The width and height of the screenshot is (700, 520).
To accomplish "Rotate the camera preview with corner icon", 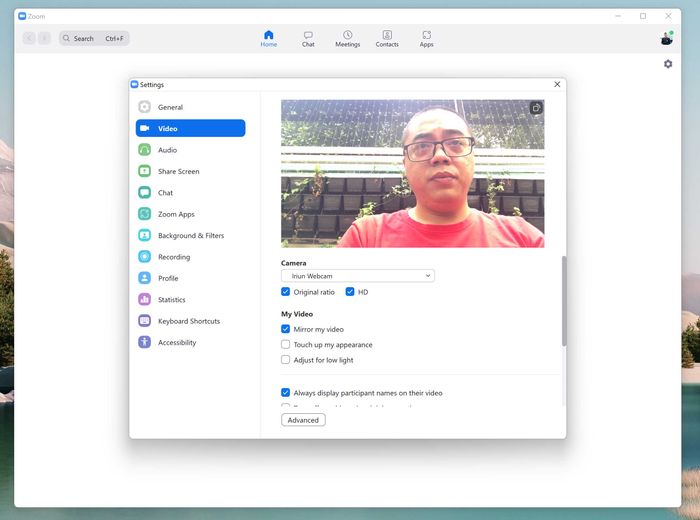I will (536, 108).
